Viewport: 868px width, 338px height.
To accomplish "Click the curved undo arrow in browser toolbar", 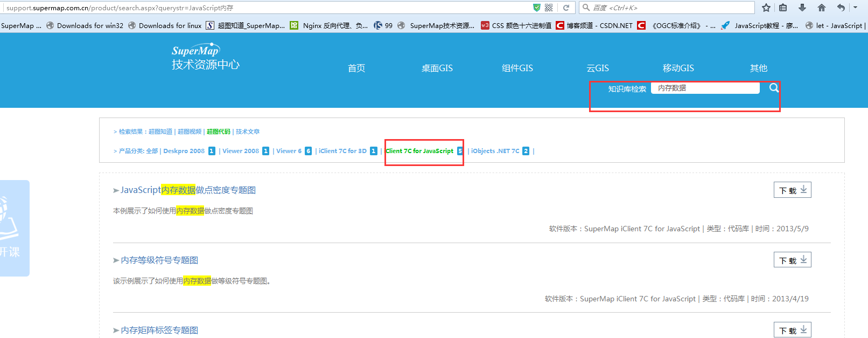I will coord(841,8).
